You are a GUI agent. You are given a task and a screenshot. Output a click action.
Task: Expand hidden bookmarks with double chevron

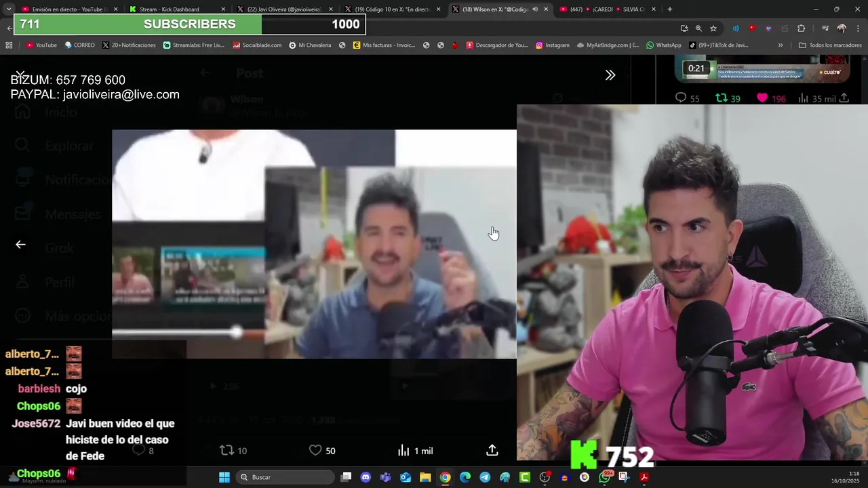(781, 45)
